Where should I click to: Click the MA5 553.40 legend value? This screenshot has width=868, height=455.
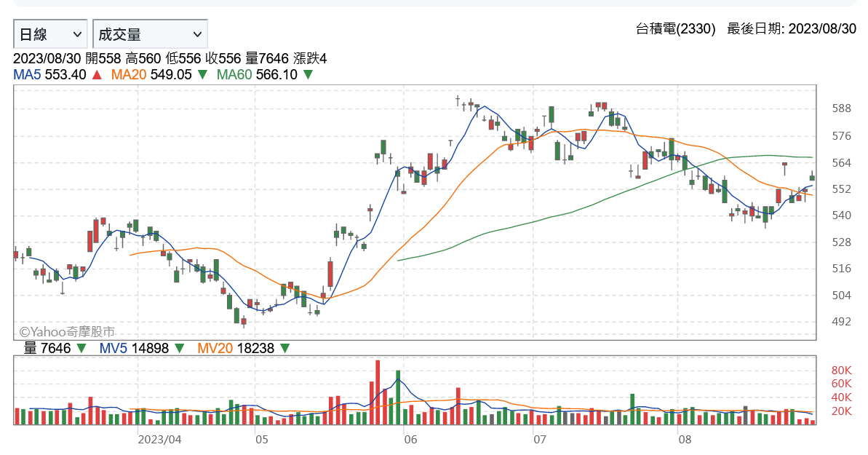49,74
